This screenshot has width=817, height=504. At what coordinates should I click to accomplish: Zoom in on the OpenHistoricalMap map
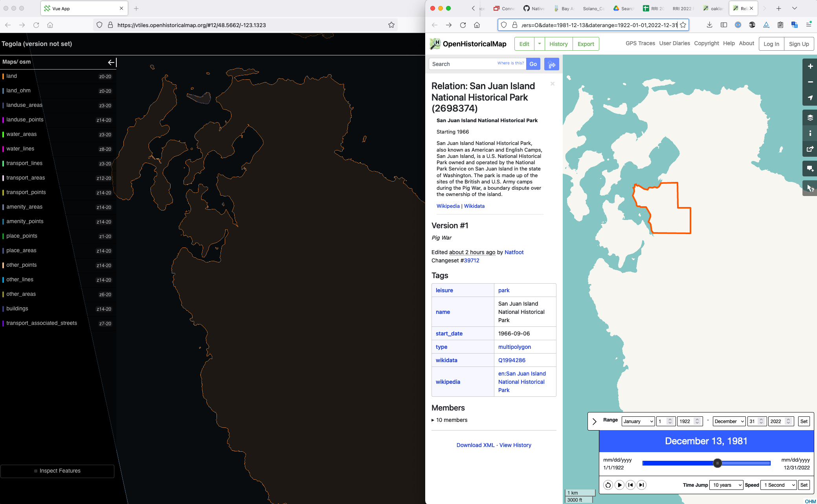pyautogui.click(x=810, y=66)
